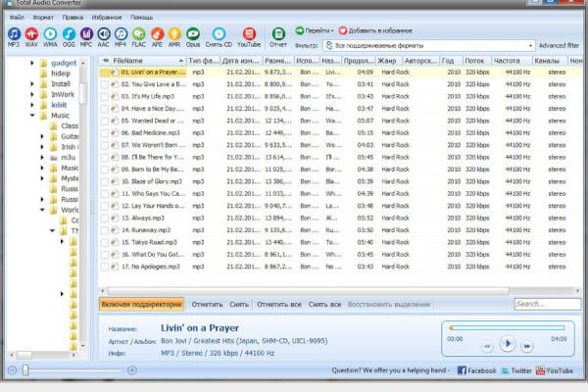This screenshot has width=588, height=392.
Task: Select the AAC format icon
Action: tap(104, 37)
